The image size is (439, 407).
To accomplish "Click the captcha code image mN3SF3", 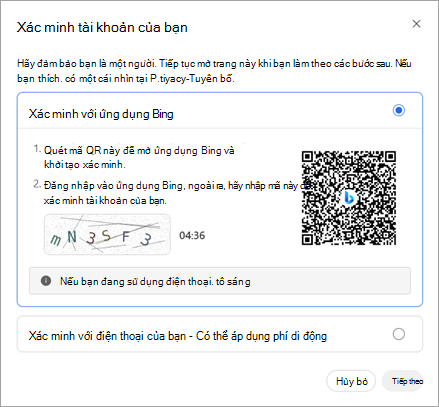I will click(x=107, y=235).
